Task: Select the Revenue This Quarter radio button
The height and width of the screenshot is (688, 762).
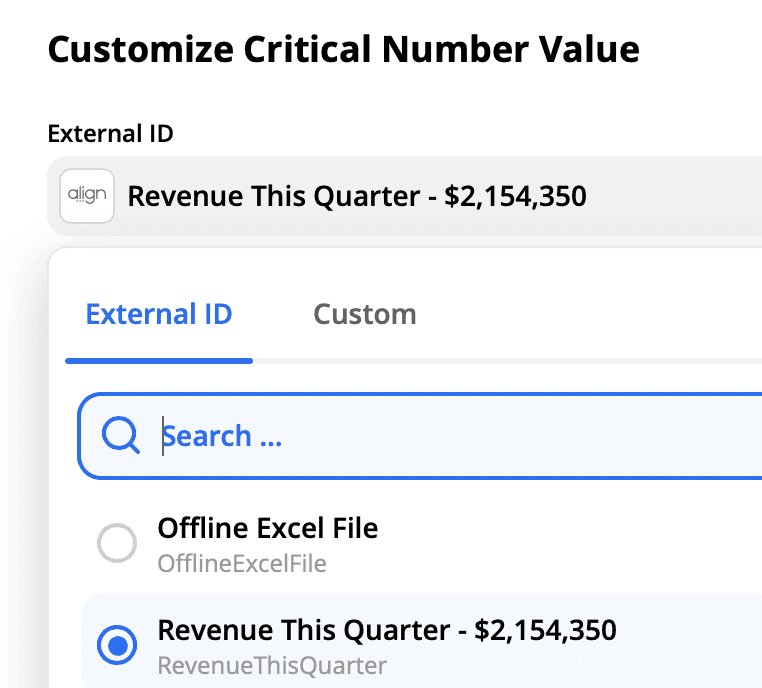Action: pyautogui.click(x=117, y=645)
